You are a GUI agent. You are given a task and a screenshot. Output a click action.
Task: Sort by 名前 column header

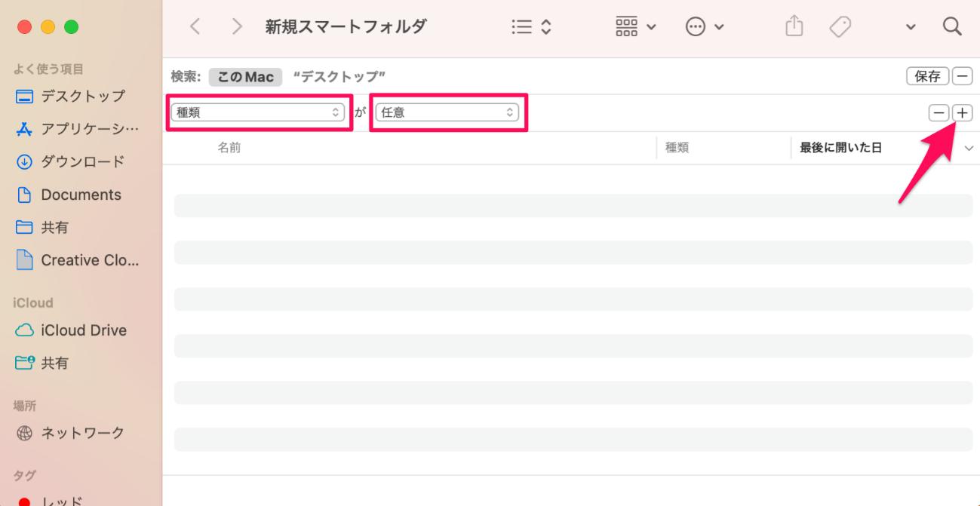(229, 148)
